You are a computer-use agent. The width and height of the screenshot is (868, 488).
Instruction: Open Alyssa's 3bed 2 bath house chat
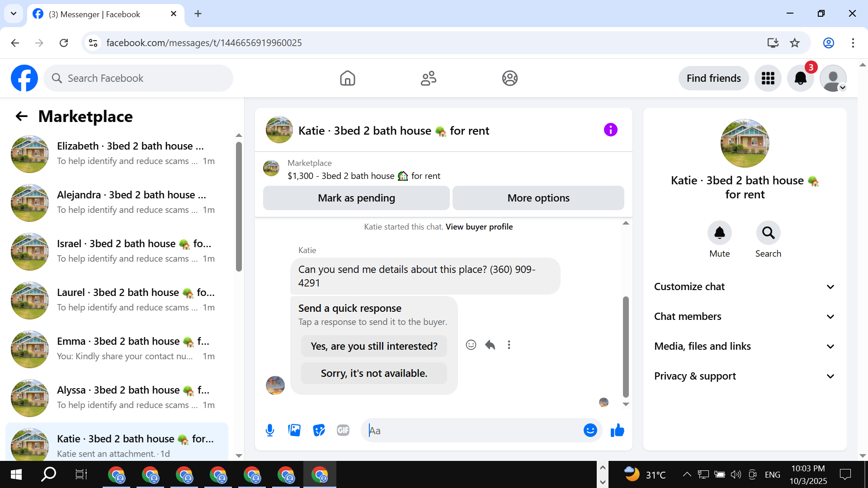pos(117,398)
